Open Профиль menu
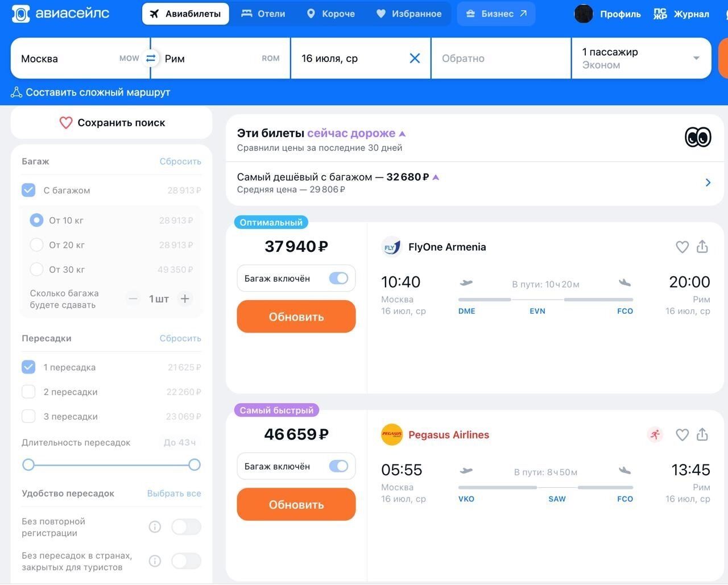 pyautogui.click(x=621, y=14)
